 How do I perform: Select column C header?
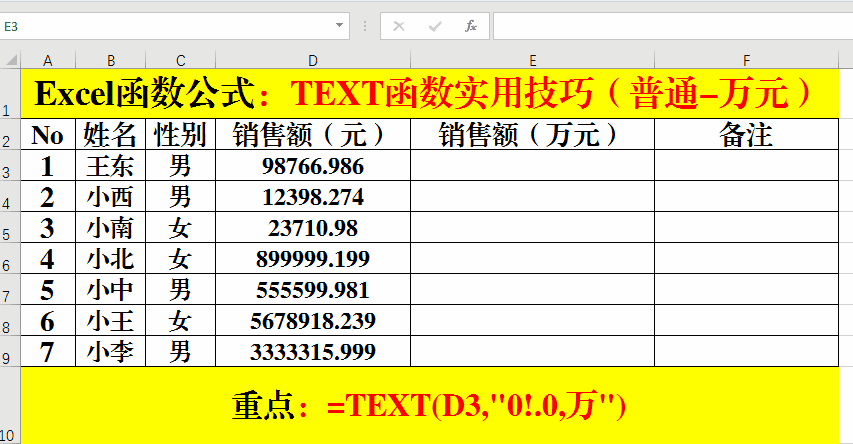pyautogui.click(x=181, y=60)
